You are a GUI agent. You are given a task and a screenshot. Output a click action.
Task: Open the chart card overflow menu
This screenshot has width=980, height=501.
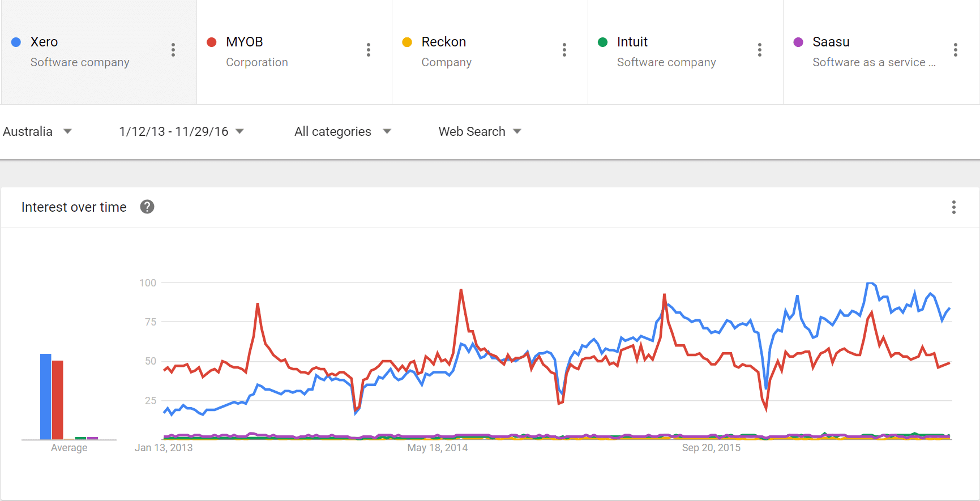954,207
